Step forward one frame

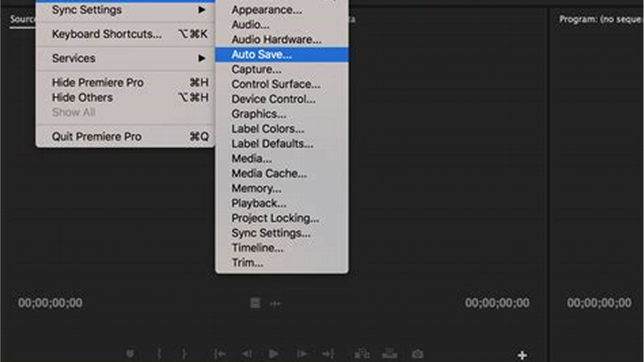(x=302, y=354)
